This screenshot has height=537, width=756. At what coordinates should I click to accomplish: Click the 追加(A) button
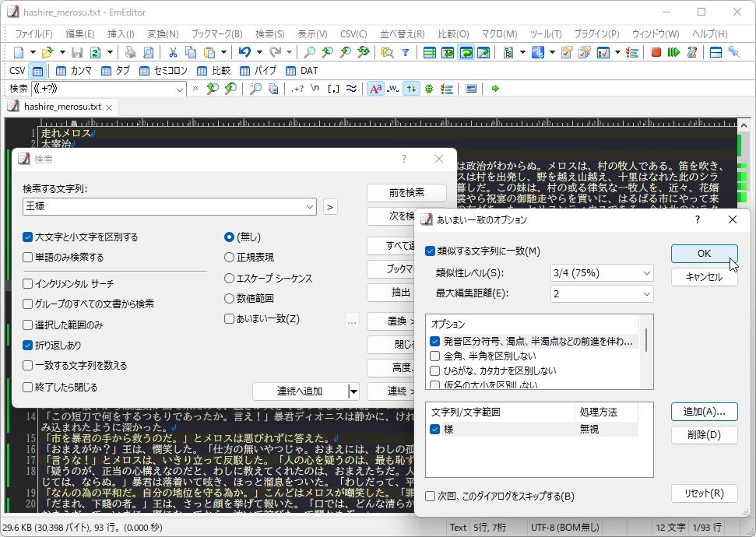[x=703, y=412]
